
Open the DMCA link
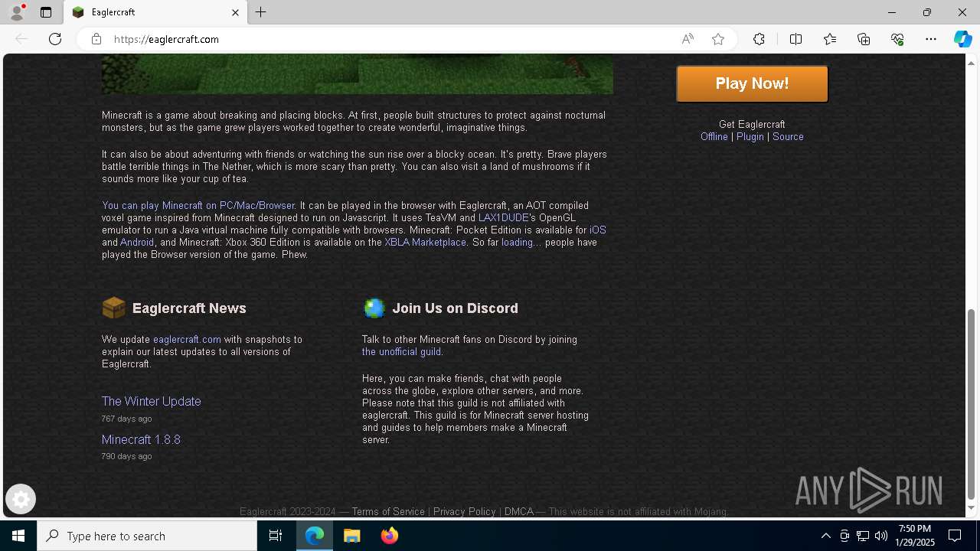tap(519, 511)
